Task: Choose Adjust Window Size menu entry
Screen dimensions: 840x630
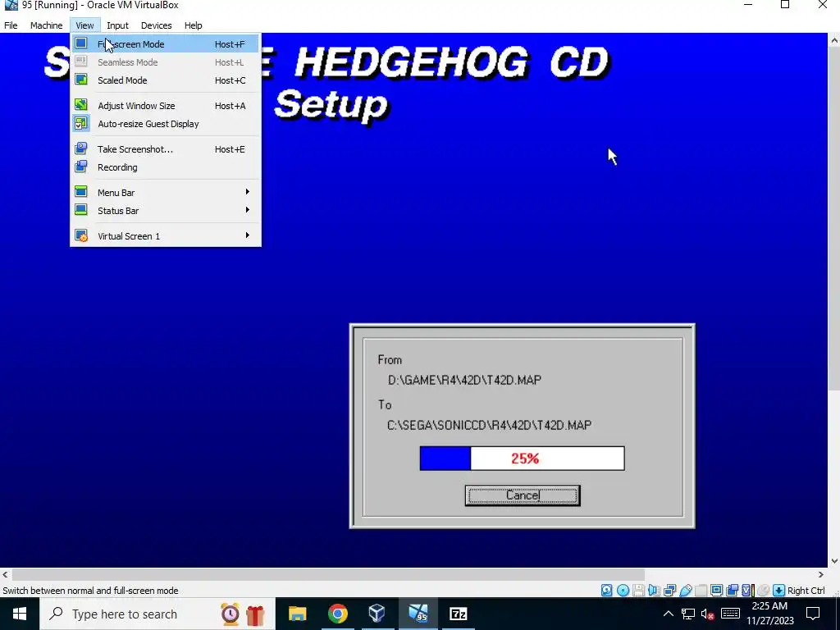Action: pos(166,106)
